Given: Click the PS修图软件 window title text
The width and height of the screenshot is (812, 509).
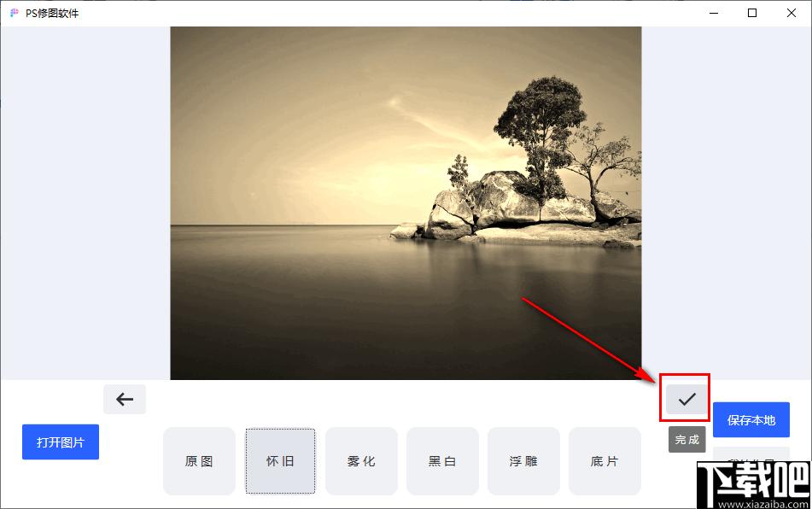Looking at the screenshot, I should pyautogui.click(x=52, y=14).
